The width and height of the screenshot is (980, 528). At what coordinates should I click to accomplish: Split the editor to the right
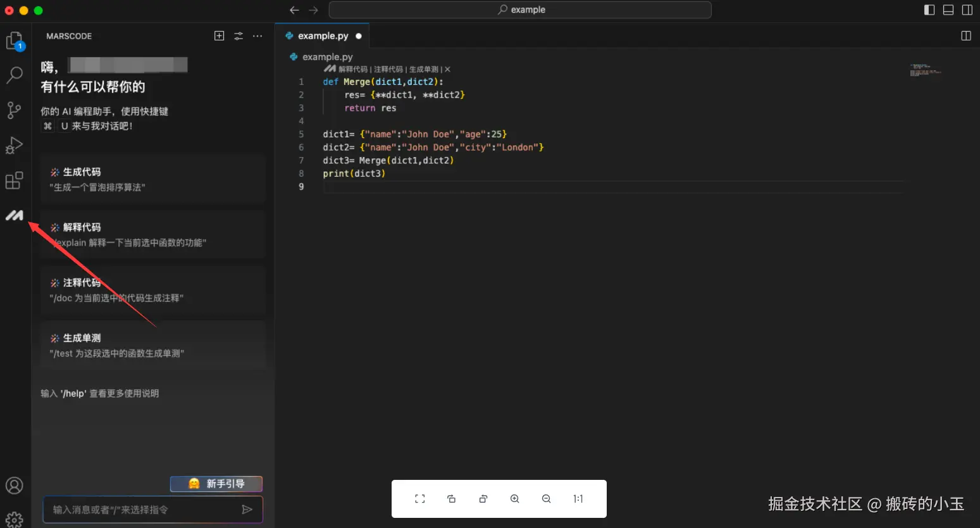click(966, 36)
